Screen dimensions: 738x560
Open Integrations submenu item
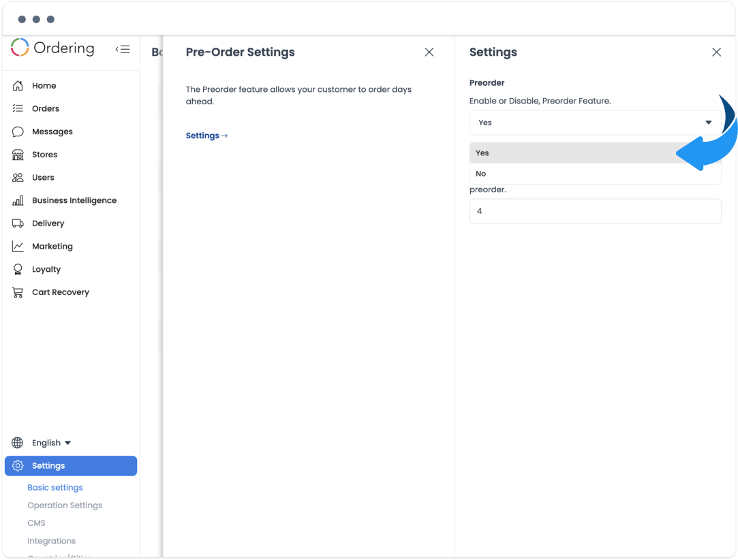(x=51, y=541)
